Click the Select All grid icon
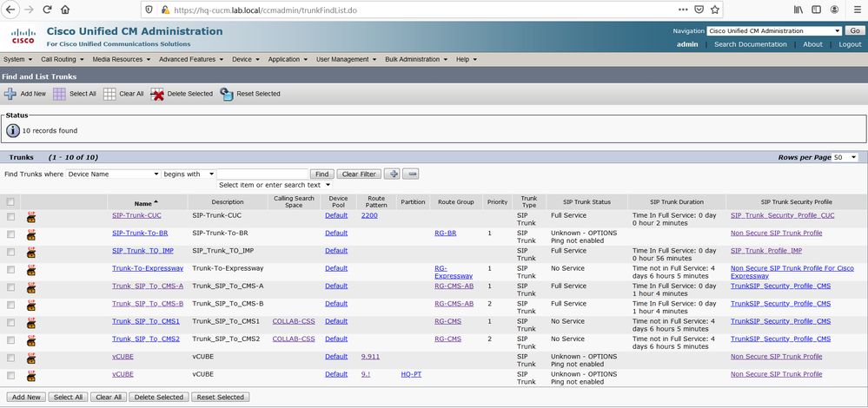This screenshot has height=408, width=868. click(59, 94)
